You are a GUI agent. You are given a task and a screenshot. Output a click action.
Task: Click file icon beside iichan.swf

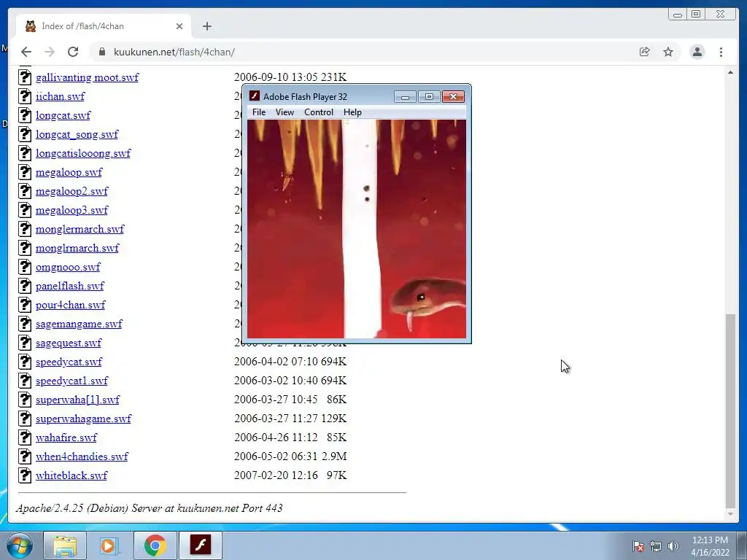tap(25, 96)
